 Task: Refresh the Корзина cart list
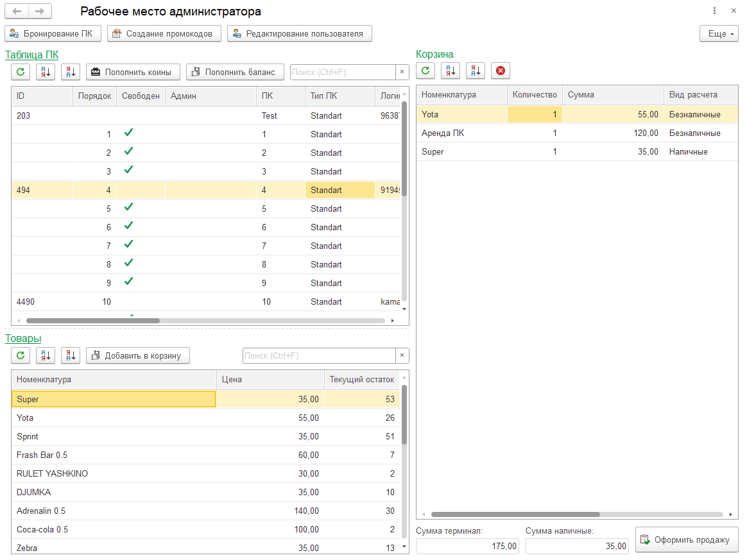425,71
